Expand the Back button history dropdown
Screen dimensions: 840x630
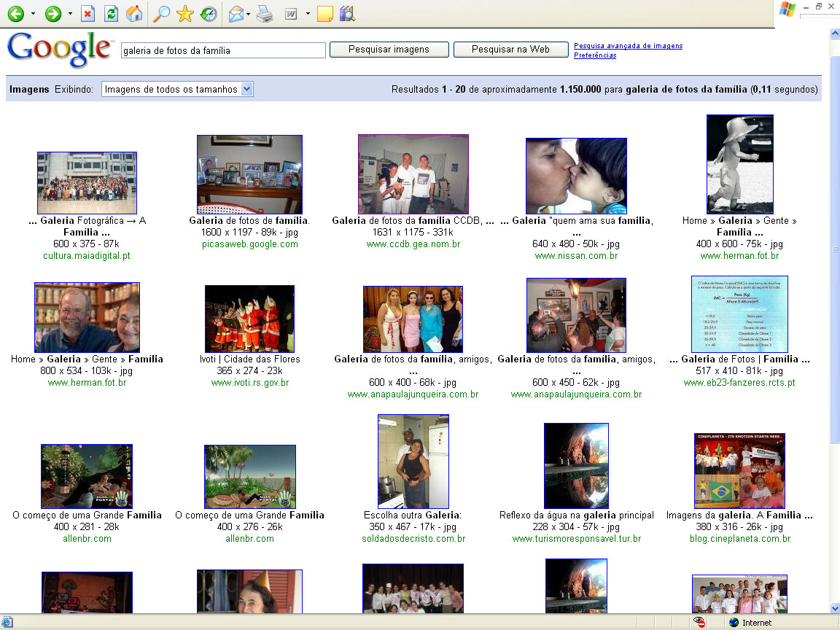coord(33,14)
